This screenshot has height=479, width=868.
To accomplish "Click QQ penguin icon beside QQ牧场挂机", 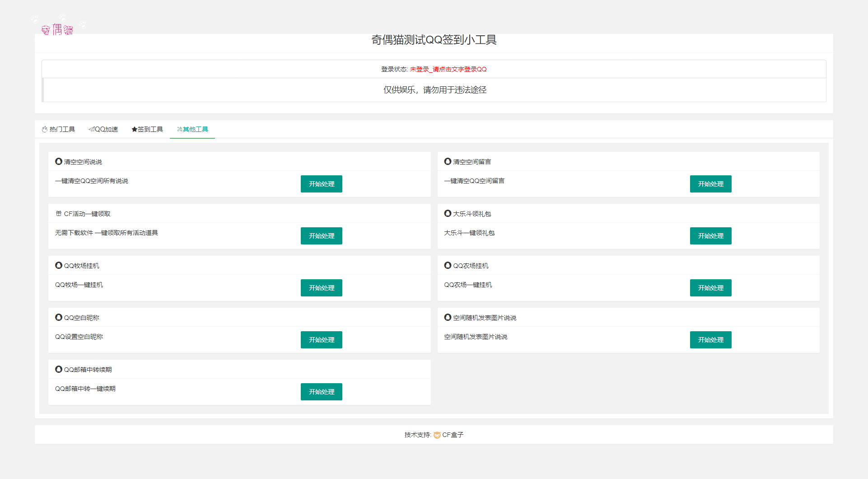I will (59, 265).
